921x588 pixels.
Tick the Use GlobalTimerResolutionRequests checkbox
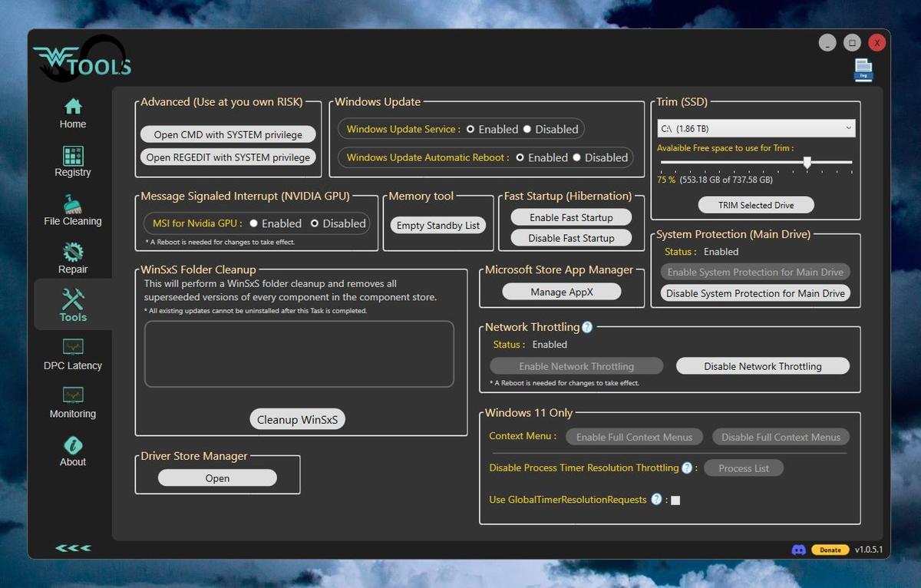675,500
